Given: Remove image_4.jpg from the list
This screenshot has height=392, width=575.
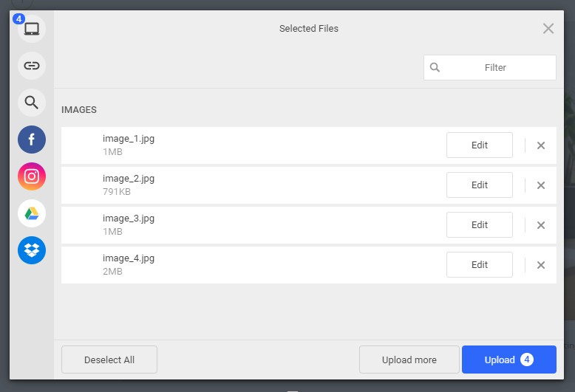Looking at the screenshot, I should [541, 265].
